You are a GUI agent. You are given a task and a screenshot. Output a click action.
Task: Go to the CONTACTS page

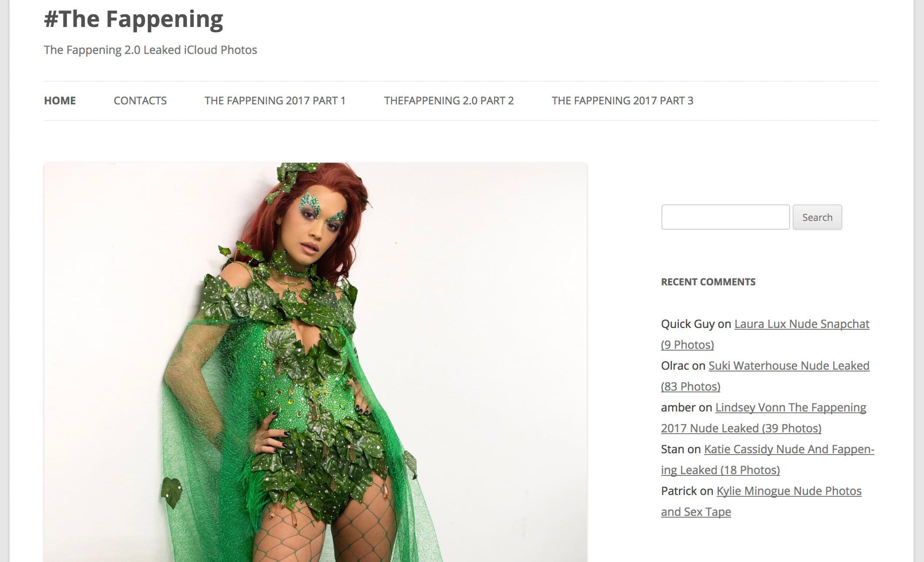140,100
